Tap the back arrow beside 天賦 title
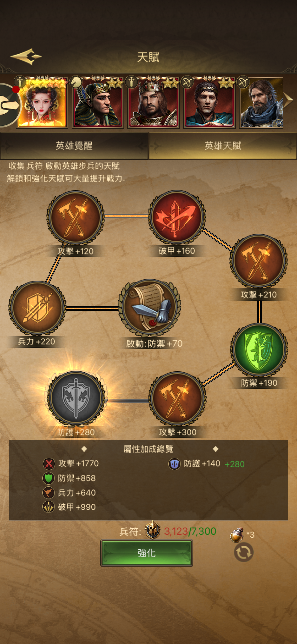 [x=26, y=56]
